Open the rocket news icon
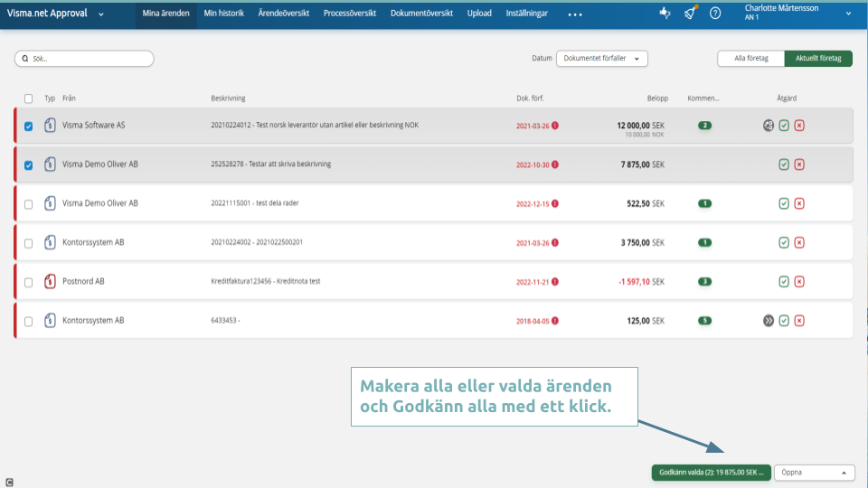Screen dimensions: 868x488 (690, 13)
